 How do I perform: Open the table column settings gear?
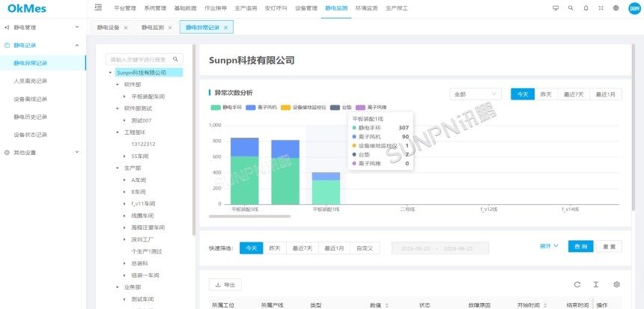[x=616, y=284]
